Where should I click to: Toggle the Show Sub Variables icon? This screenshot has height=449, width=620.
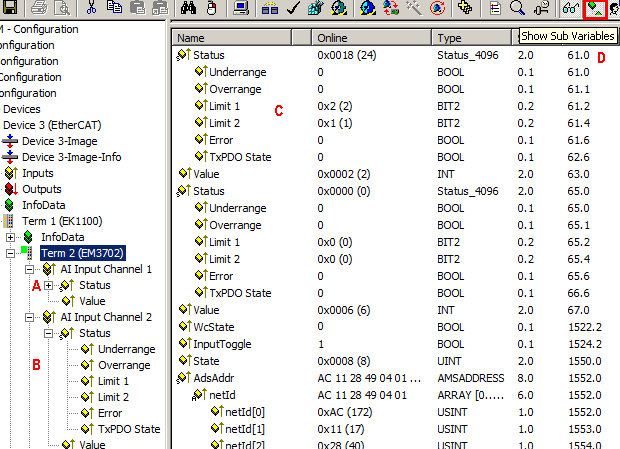tap(595, 8)
